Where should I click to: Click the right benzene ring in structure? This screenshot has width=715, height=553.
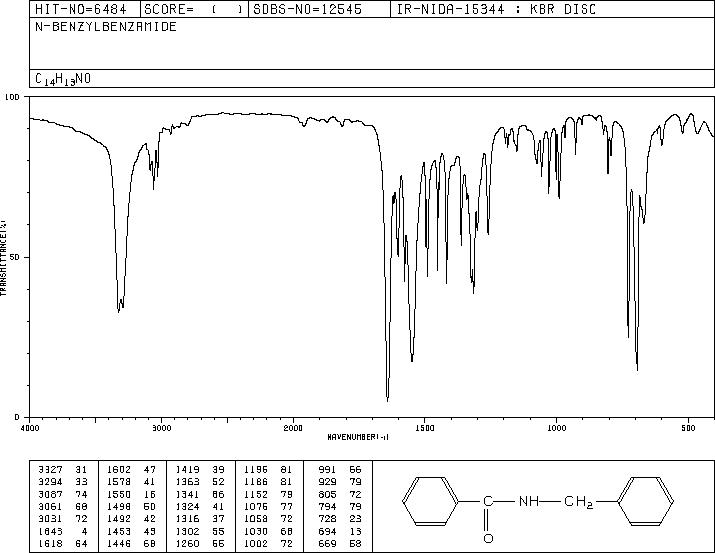(x=645, y=501)
